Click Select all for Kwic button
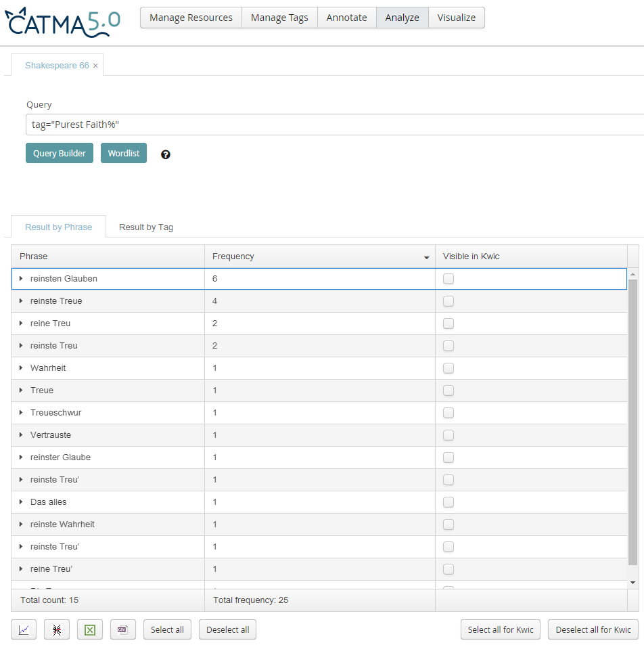The width and height of the screenshot is (644, 647). (x=501, y=629)
